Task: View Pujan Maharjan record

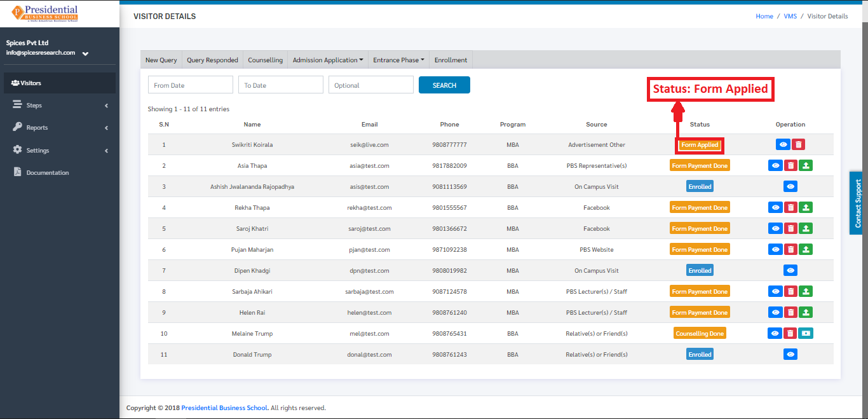Action: [x=775, y=249]
